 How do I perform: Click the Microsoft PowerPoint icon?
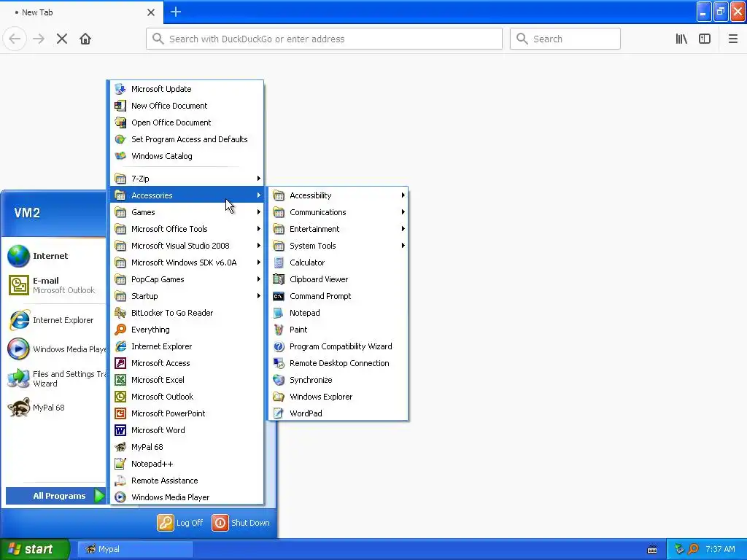pos(120,413)
